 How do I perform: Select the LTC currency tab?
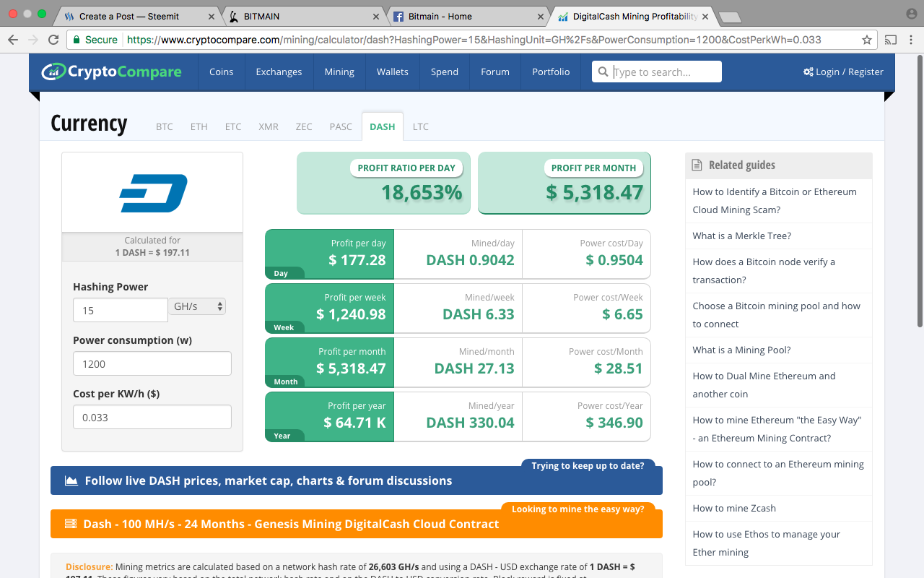(x=421, y=126)
